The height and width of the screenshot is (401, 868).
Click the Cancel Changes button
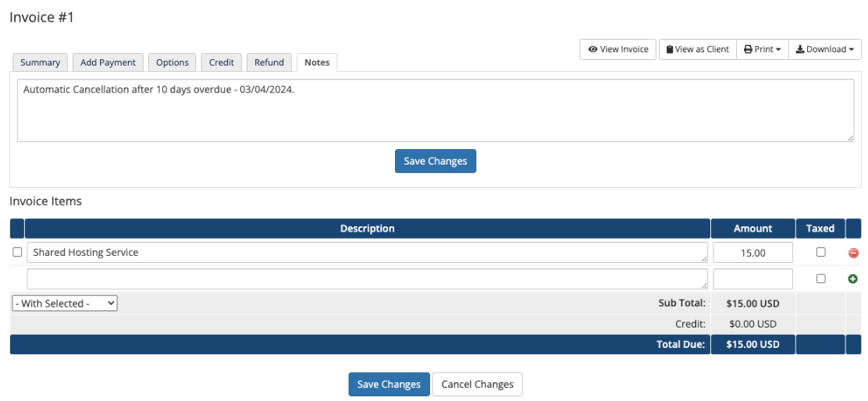pos(477,385)
